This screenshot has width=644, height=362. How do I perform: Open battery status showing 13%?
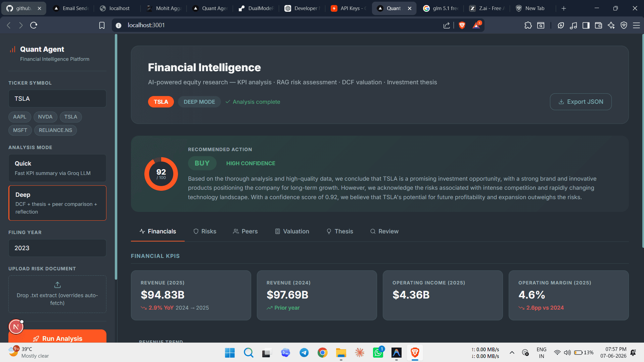click(584, 353)
